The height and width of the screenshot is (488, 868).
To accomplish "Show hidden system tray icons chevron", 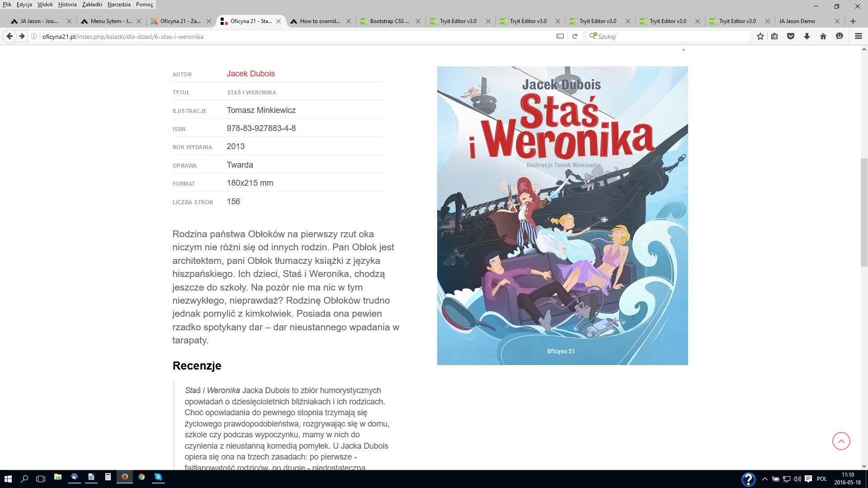I will pos(765,479).
